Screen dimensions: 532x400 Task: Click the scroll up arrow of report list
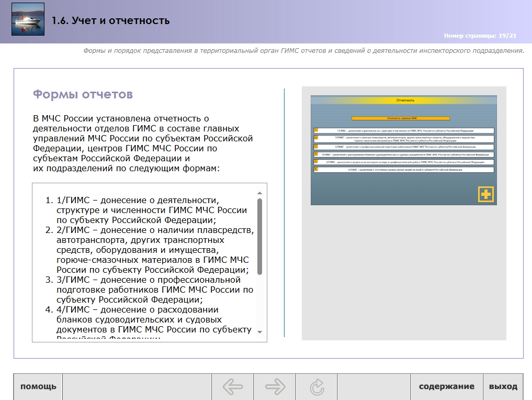click(260, 193)
